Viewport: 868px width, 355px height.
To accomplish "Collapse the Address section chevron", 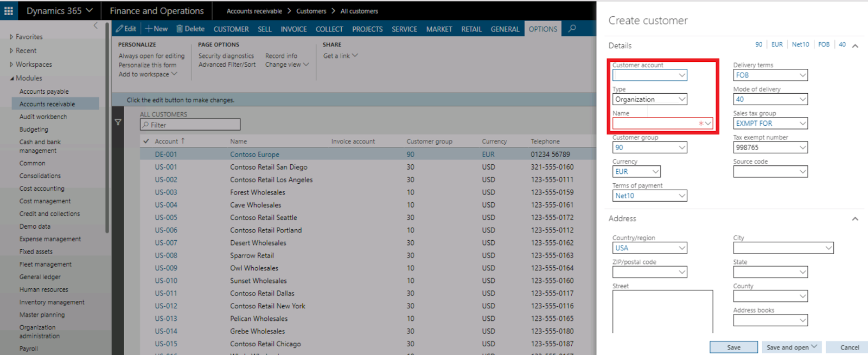I will click(x=855, y=219).
